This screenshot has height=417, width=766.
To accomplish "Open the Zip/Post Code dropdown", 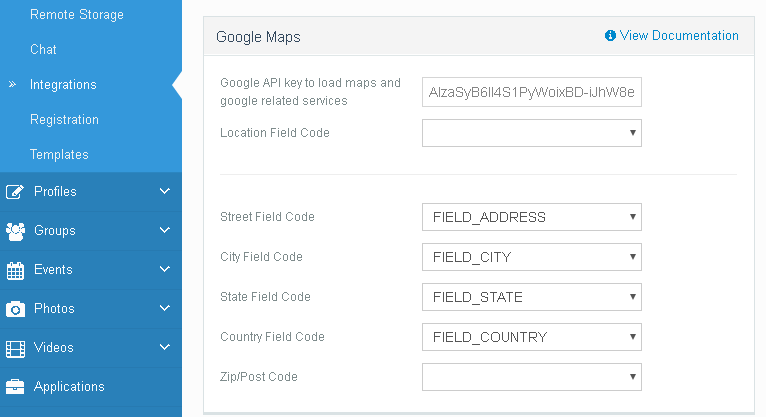I will coord(531,377).
